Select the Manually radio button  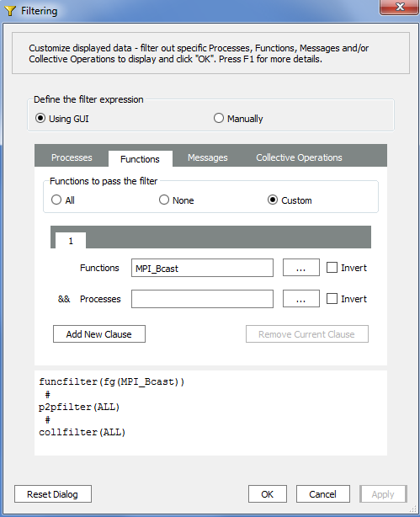point(219,118)
